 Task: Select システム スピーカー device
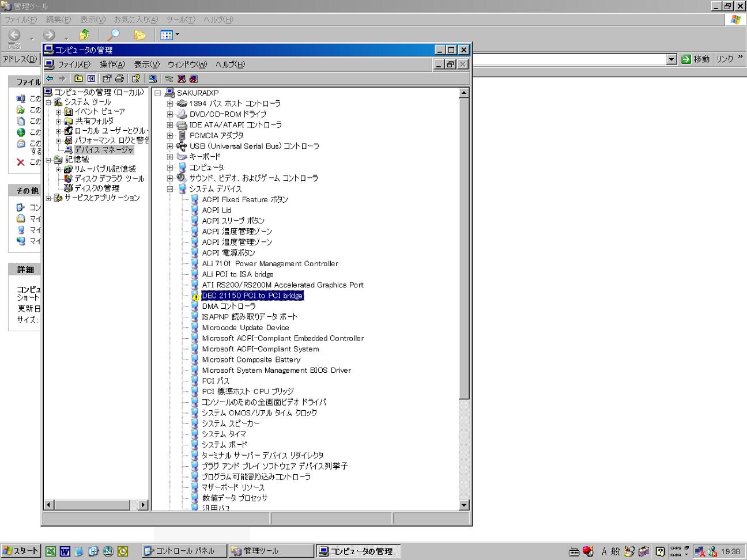point(231,423)
